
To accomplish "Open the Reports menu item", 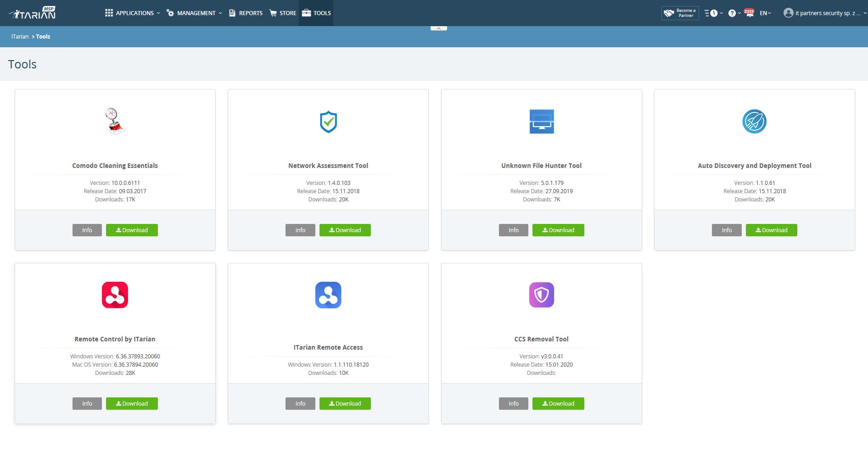I will tap(246, 13).
